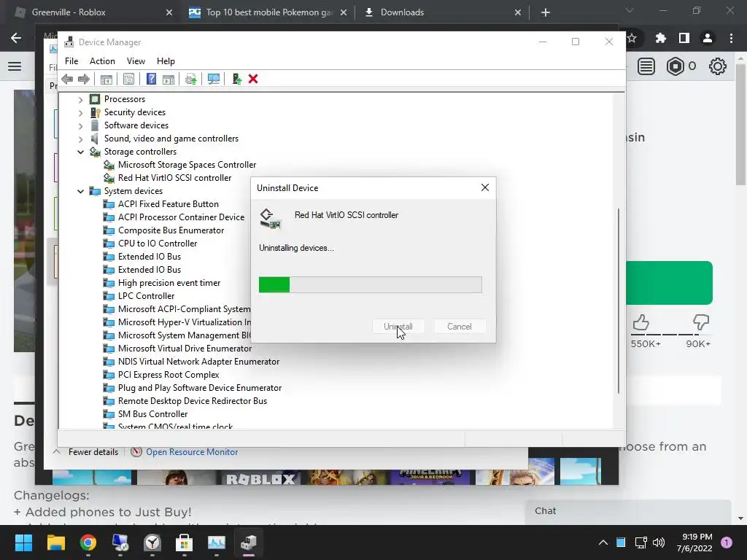
Task: Click browser back arrow in Chrome
Action: click(x=16, y=38)
